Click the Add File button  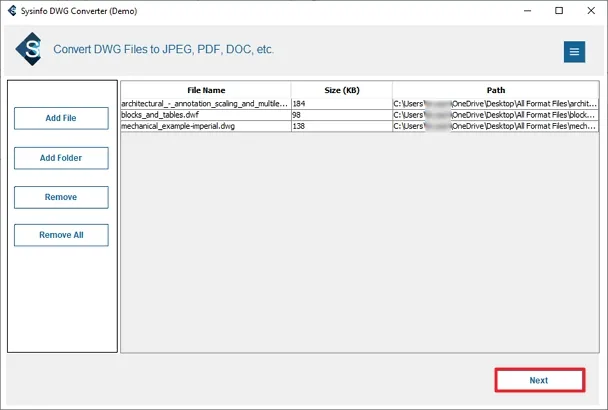click(x=61, y=118)
